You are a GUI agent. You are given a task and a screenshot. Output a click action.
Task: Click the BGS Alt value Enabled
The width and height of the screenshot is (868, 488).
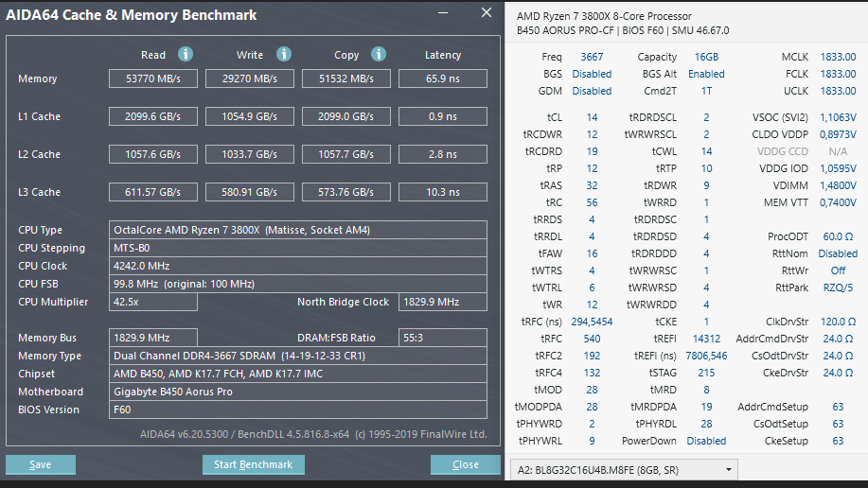point(706,74)
